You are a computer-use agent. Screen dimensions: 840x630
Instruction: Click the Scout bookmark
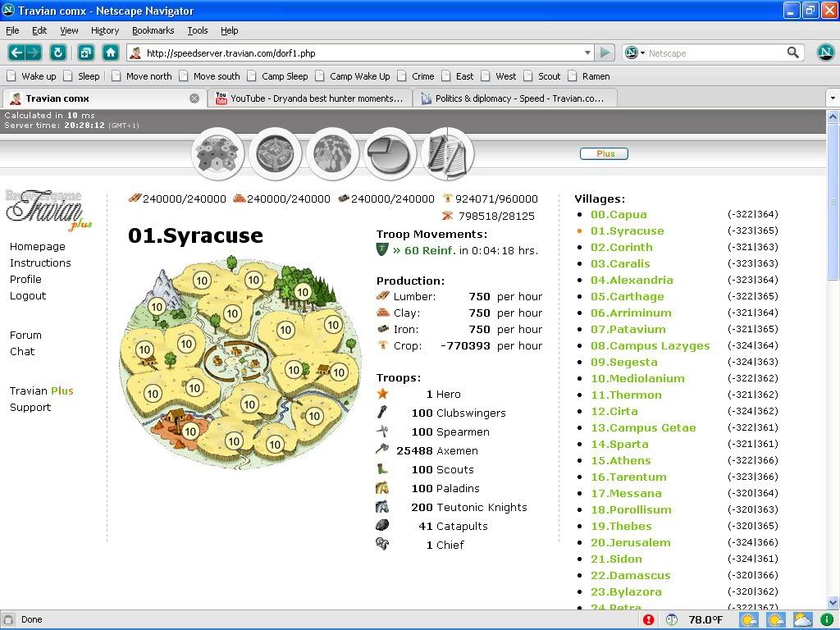pyautogui.click(x=542, y=76)
